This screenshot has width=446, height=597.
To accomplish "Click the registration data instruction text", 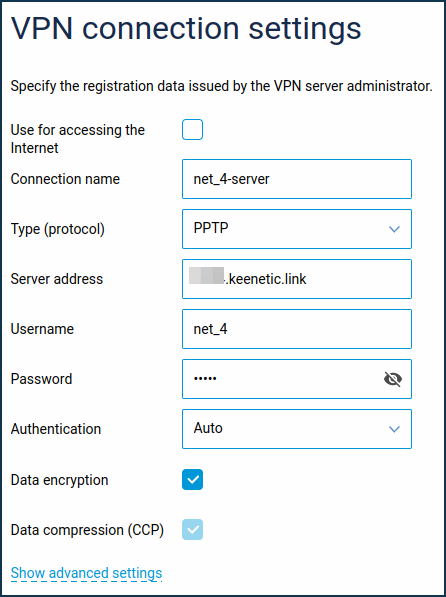I will 221,87.
